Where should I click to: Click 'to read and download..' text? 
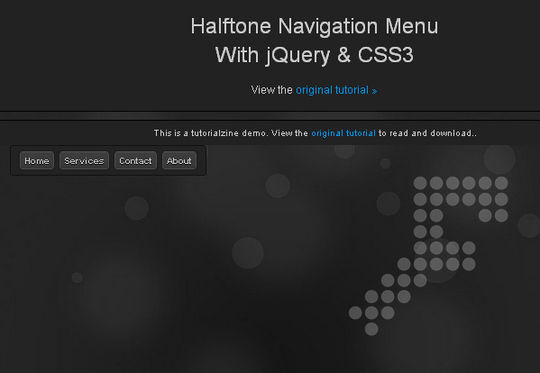428,133
